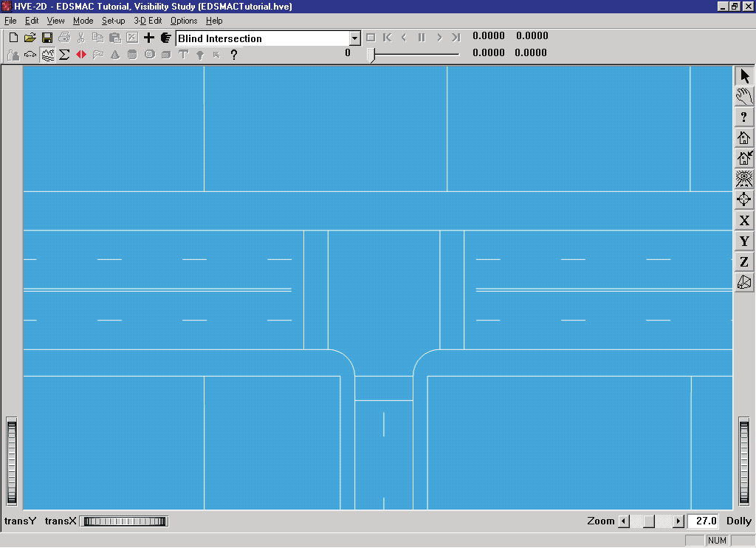Toggle the Vehicle editor car icon
Screen dimensions: 756x548
click(x=30, y=55)
